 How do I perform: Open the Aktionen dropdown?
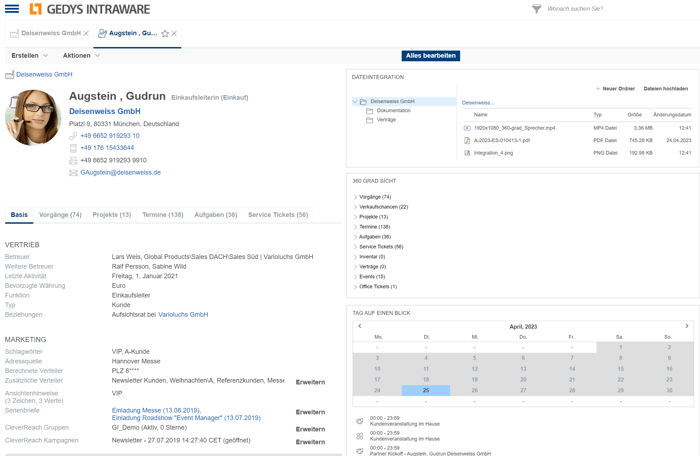pos(81,56)
